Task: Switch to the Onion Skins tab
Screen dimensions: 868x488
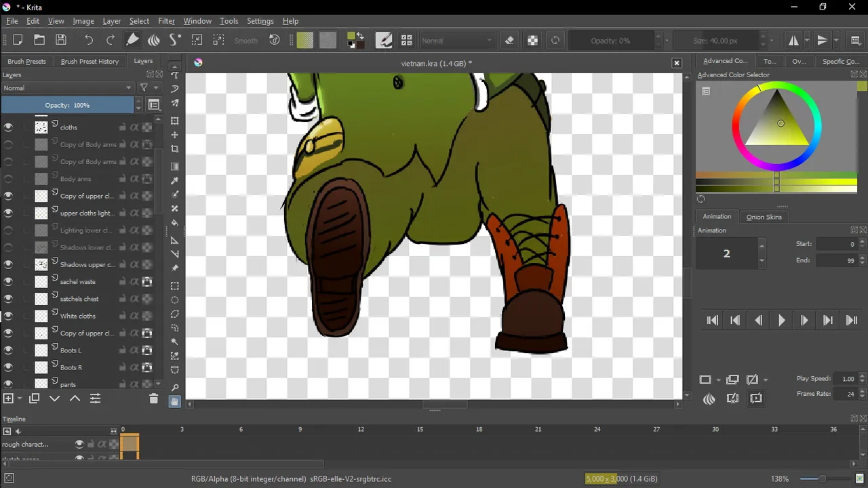Action: point(764,217)
